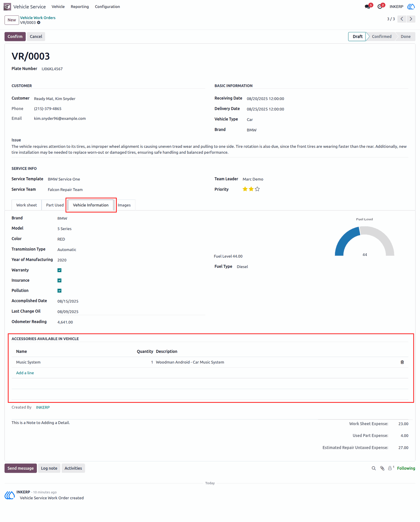The width and height of the screenshot is (420, 522).
Task: Add a line to accessories list
Action: coord(25,373)
